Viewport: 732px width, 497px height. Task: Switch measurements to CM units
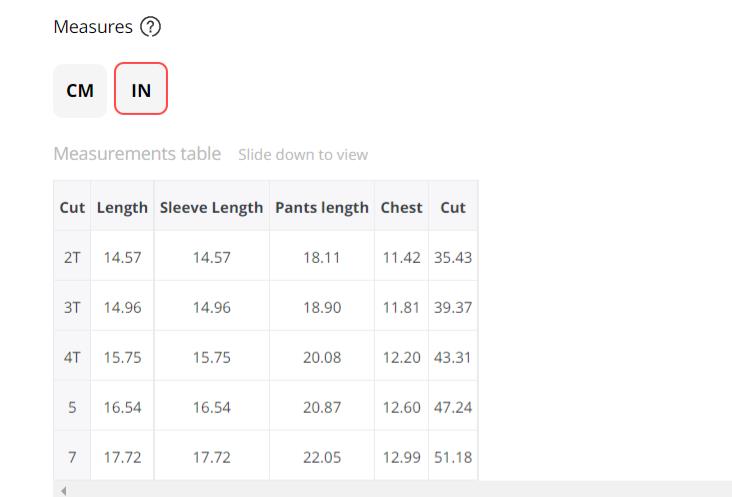pyautogui.click(x=80, y=91)
